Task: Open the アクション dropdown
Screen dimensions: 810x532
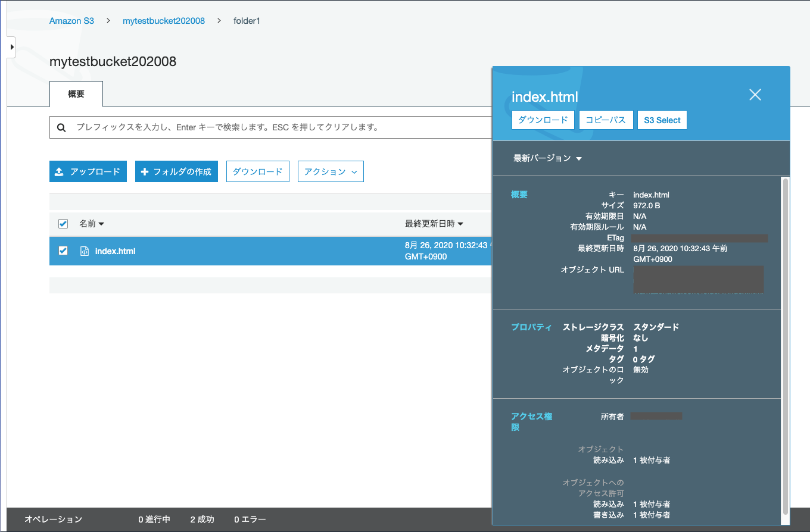Action: pos(331,171)
